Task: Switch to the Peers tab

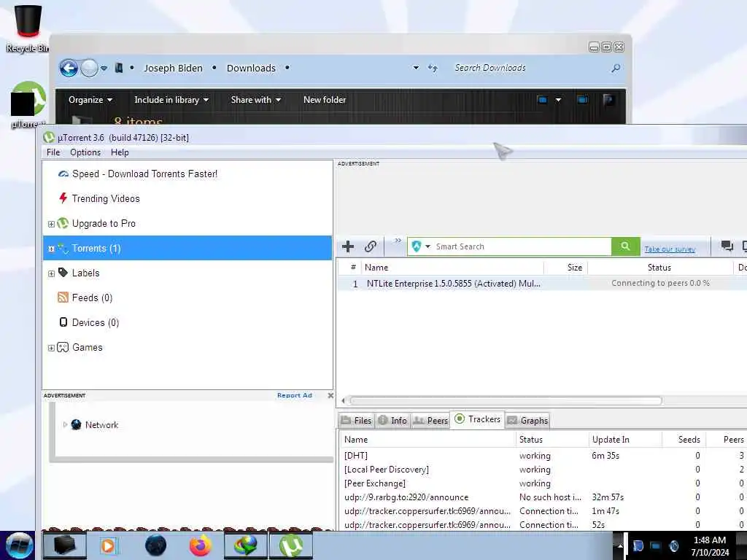Action: [430, 421]
